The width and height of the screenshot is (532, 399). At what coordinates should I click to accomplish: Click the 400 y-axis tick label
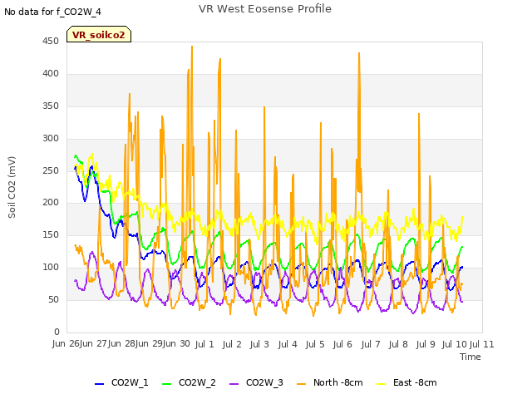pyautogui.click(x=51, y=74)
